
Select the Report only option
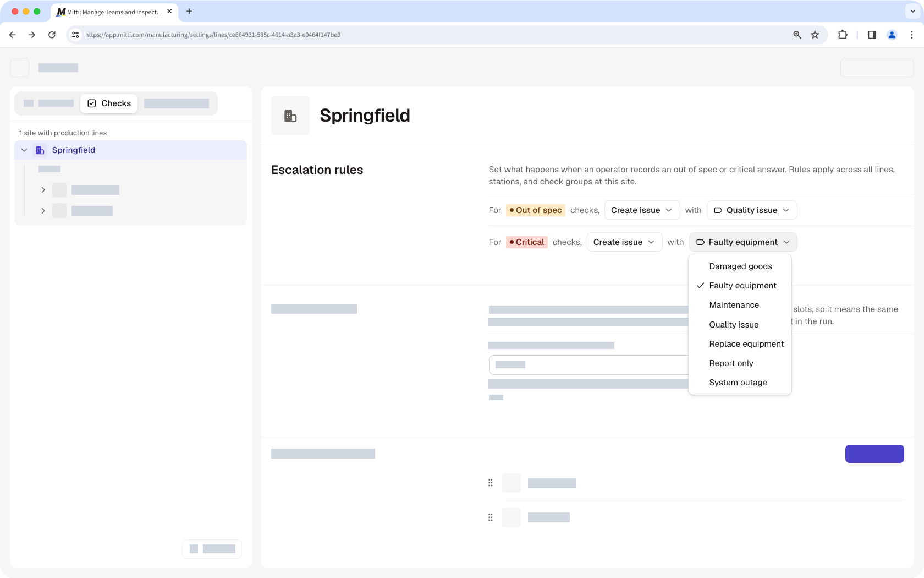tap(740, 363)
